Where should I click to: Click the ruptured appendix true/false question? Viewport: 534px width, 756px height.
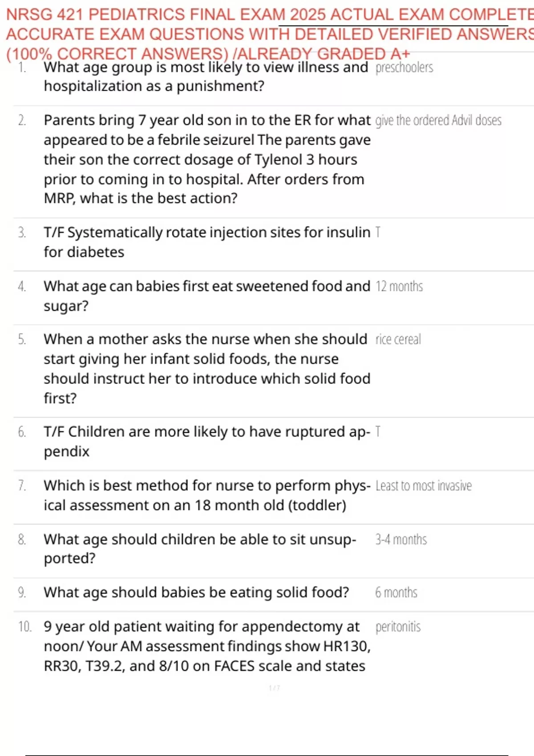207,441
